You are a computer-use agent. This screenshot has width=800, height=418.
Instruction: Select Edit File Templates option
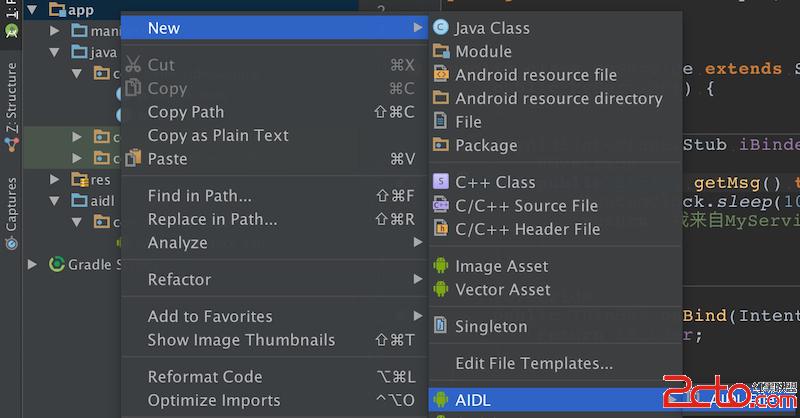point(534,363)
